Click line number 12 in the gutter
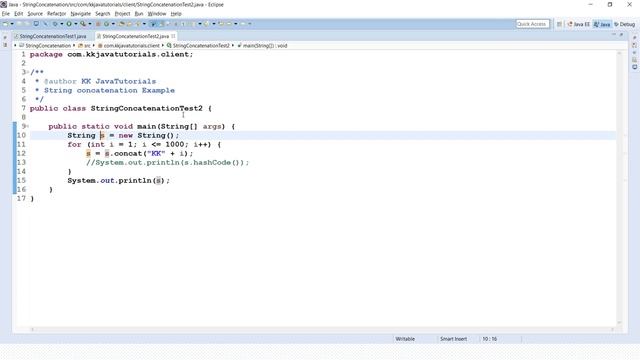640x360 pixels. tap(21, 153)
